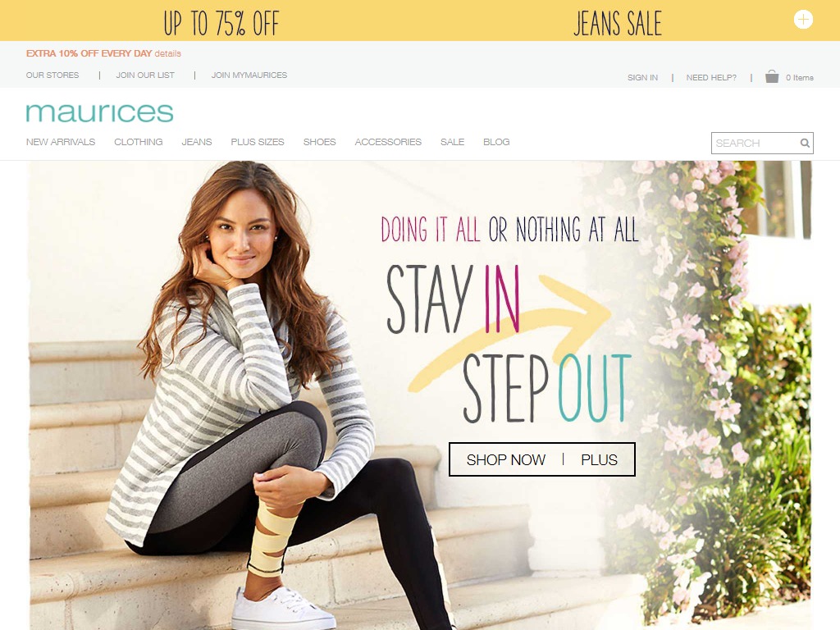The height and width of the screenshot is (630, 840).
Task: Visit the Sale section
Action: pos(452,142)
